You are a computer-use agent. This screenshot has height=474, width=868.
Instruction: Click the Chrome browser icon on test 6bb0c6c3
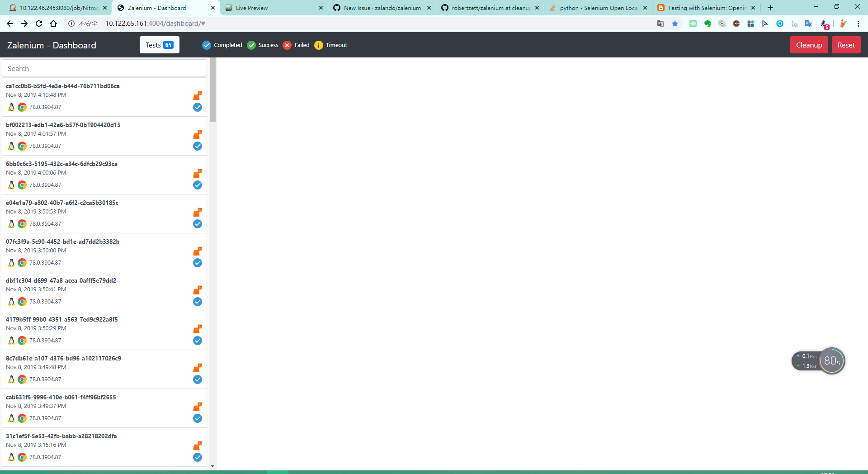click(x=22, y=185)
